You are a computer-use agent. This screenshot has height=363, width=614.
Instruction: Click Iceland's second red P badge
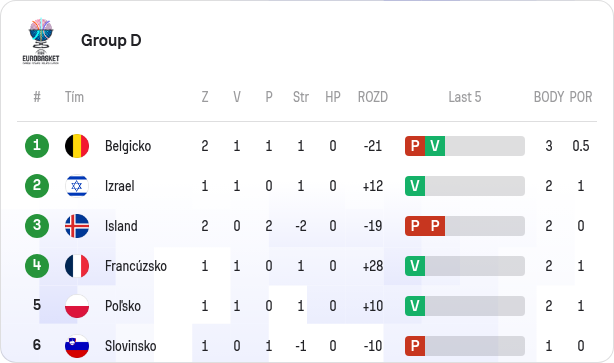[435, 226]
